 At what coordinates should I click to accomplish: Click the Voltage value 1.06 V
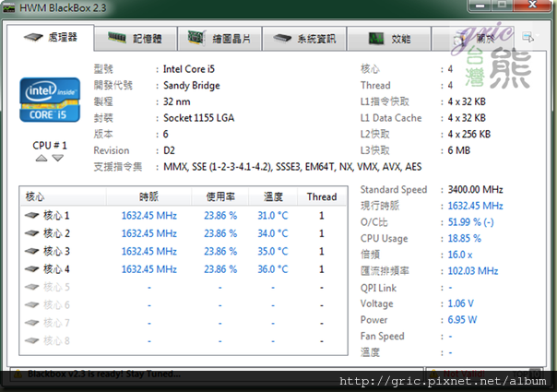pos(460,303)
